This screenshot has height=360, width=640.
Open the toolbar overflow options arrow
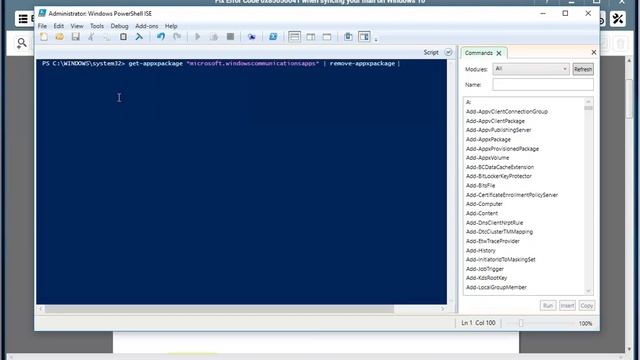(376, 40)
